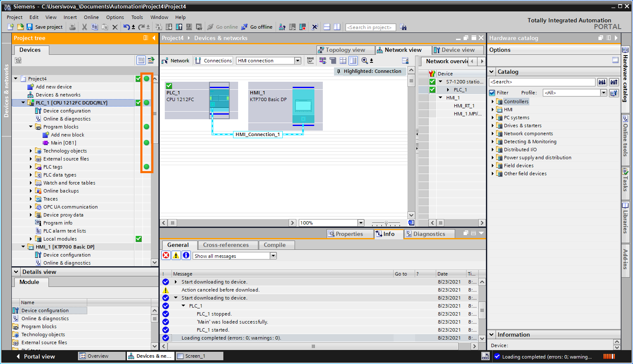This screenshot has height=364, width=633.
Task: Open the Tools menu
Action: click(x=137, y=17)
